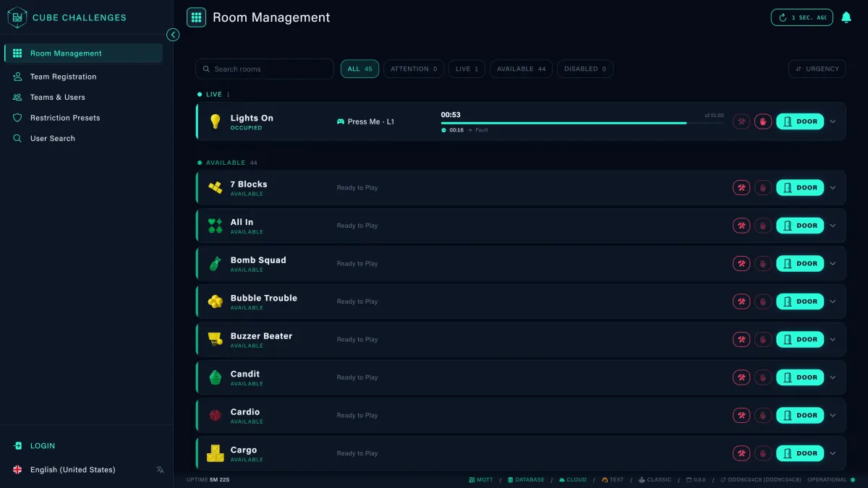This screenshot has width=868, height=488.
Task: Open Restriction Presets
Action: 83,118
